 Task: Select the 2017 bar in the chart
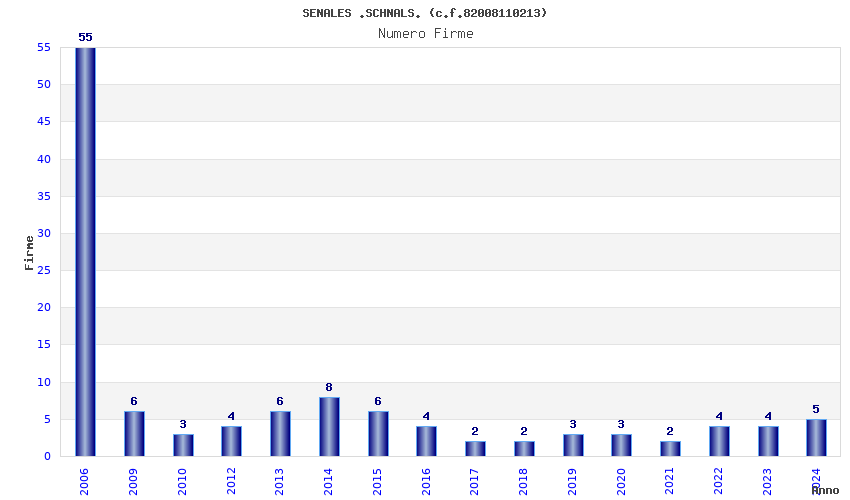pos(475,448)
